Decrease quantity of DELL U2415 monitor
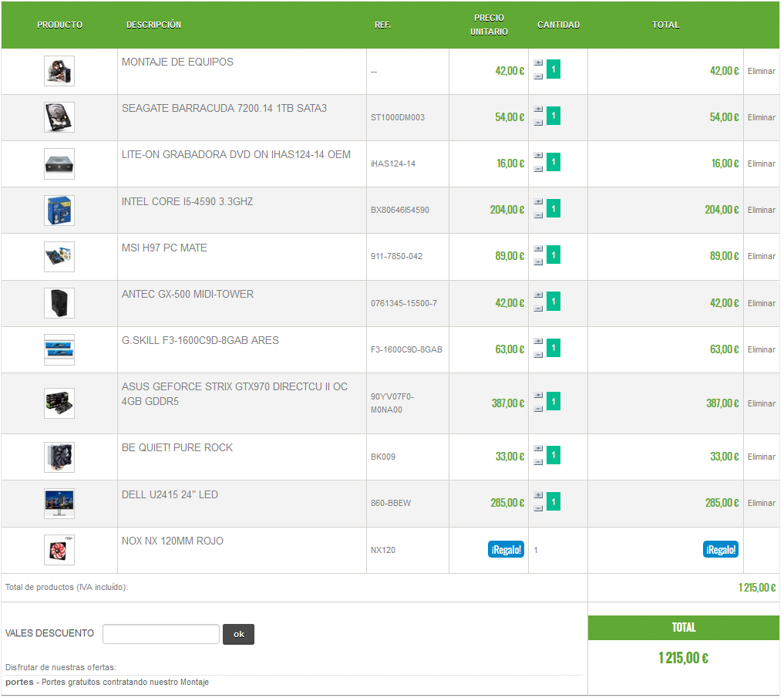The image size is (784, 698). (x=540, y=509)
